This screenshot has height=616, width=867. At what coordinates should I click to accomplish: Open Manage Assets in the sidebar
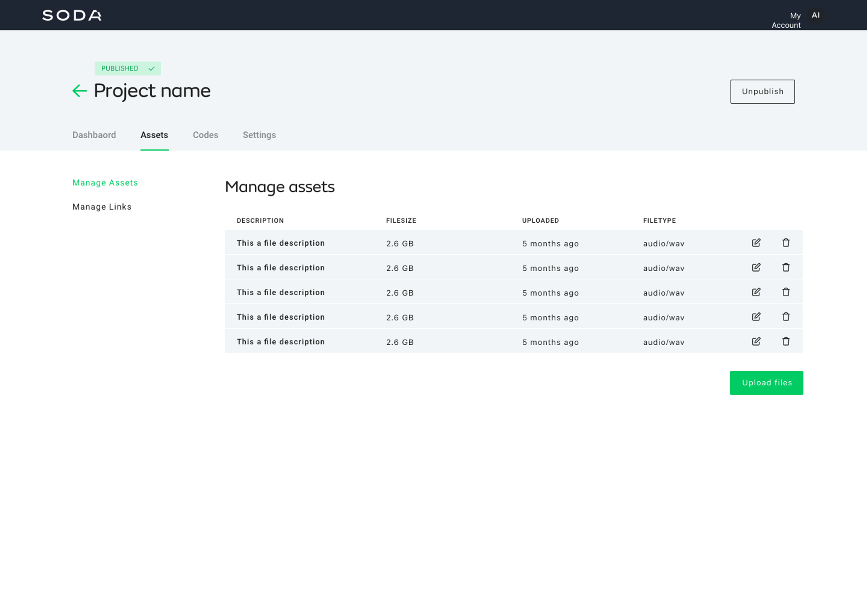[105, 183]
